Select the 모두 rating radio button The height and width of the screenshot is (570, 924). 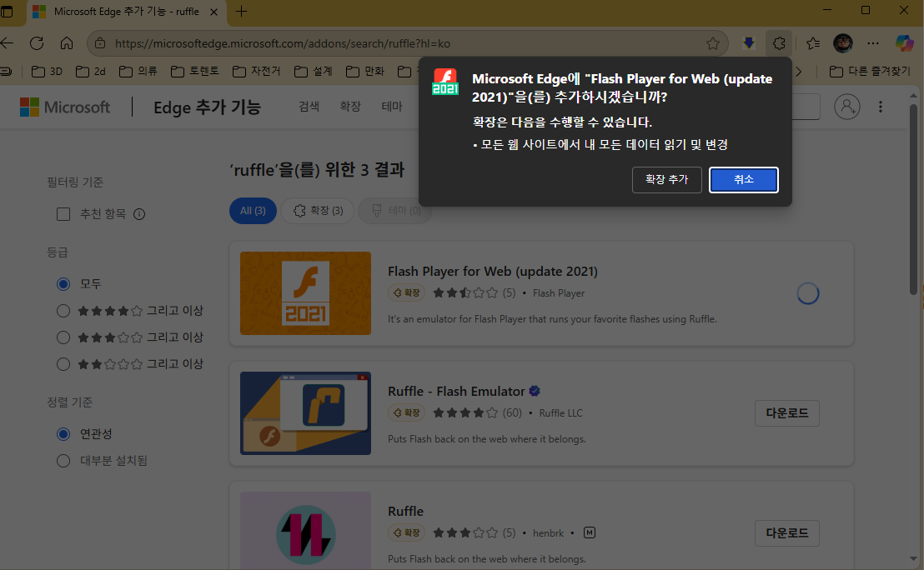pos(63,283)
